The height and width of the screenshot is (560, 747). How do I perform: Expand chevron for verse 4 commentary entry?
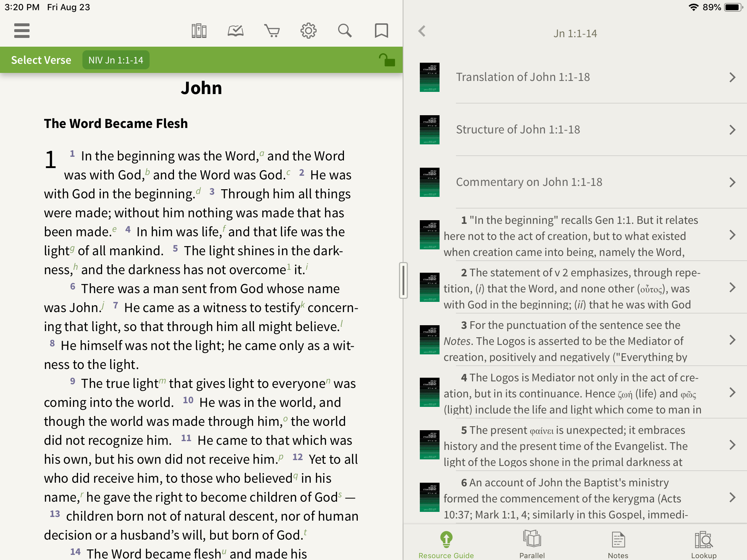[x=732, y=392]
